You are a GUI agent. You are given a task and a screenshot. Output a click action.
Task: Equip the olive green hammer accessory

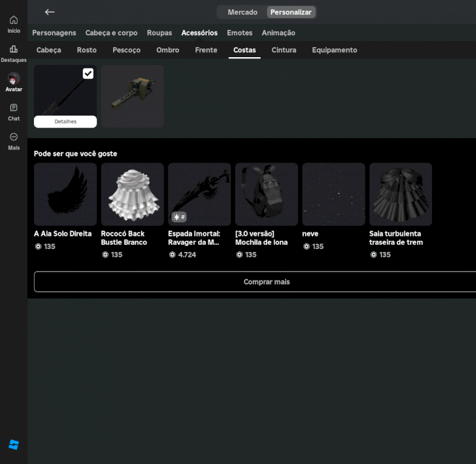tap(132, 96)
